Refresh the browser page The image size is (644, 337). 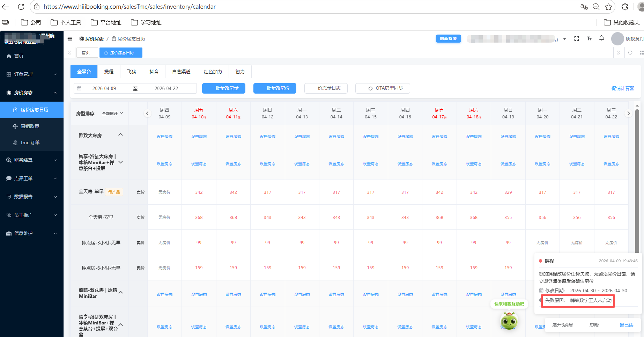click(21, 7)
